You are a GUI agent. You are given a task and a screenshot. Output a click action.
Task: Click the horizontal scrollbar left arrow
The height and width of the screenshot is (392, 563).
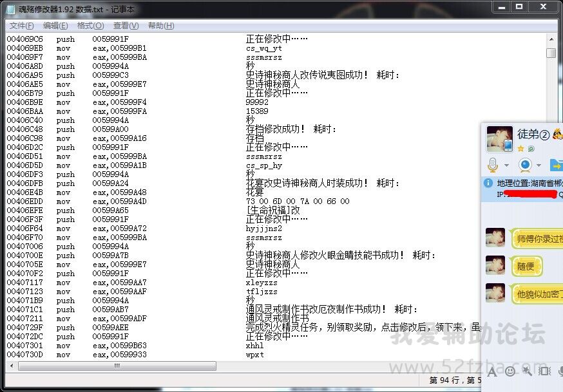pos(12,366)
